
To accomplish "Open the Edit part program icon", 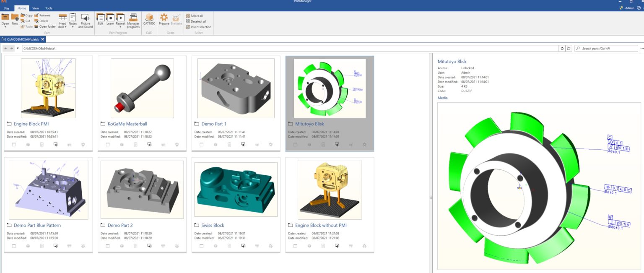I will pos(101,19).
